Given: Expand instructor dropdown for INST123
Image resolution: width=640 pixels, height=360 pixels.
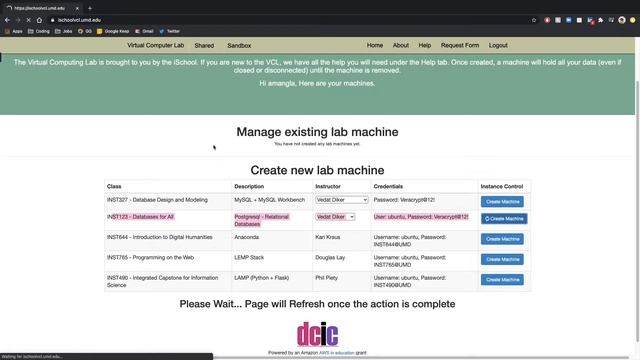Looking at the screenshot, I should [x=335, y=217].
